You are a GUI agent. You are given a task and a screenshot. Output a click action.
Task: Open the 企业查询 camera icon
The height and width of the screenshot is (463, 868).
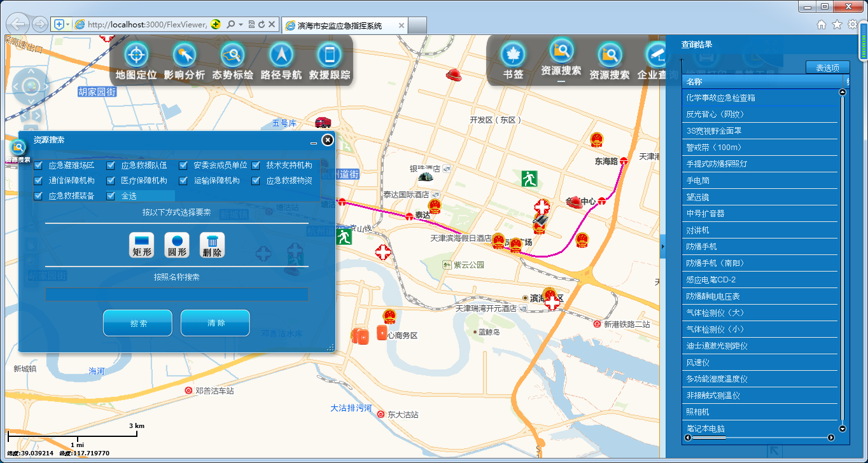[657, 55]
